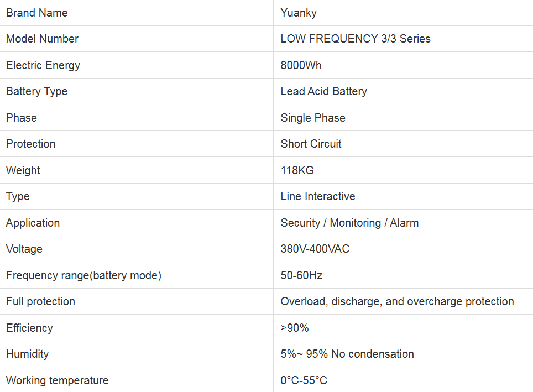
Task: Click the Model Number label
Action: tap(42, 39)
